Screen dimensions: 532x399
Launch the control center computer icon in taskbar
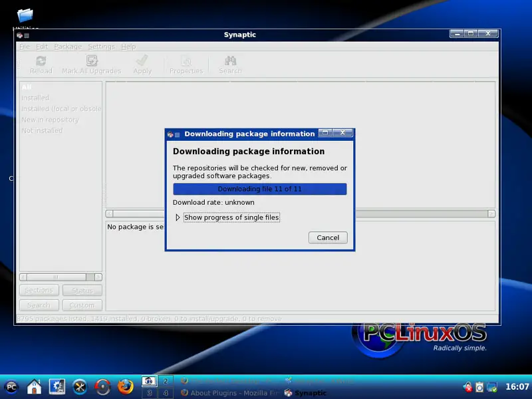57,387
